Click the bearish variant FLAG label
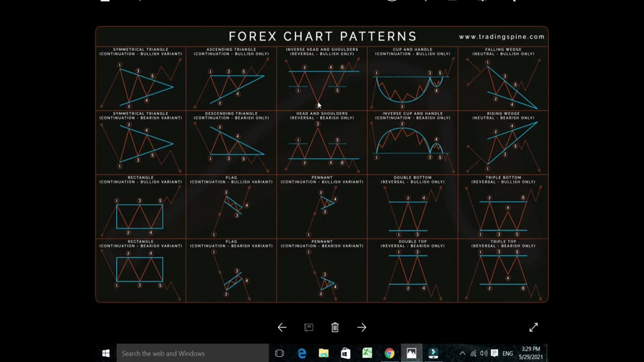644x362 pixels. coord(231,242)
